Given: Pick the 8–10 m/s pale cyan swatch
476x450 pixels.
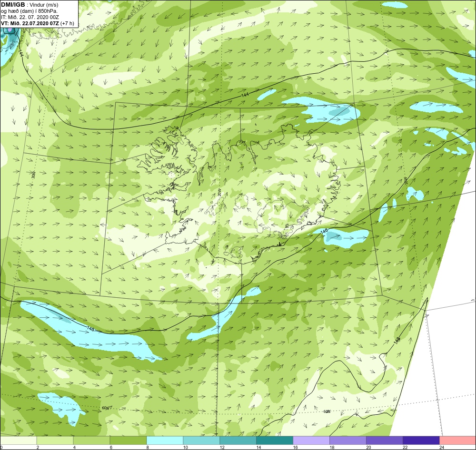Looking at the screenshot, I should click(x=165, y=440).
